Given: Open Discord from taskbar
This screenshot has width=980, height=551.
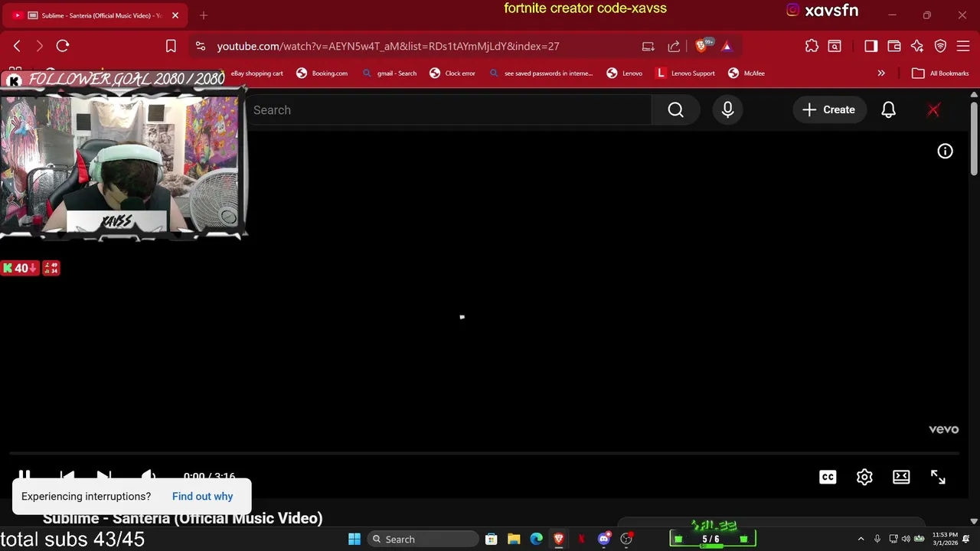Looking at the screenshot, I should pos(604,540).
